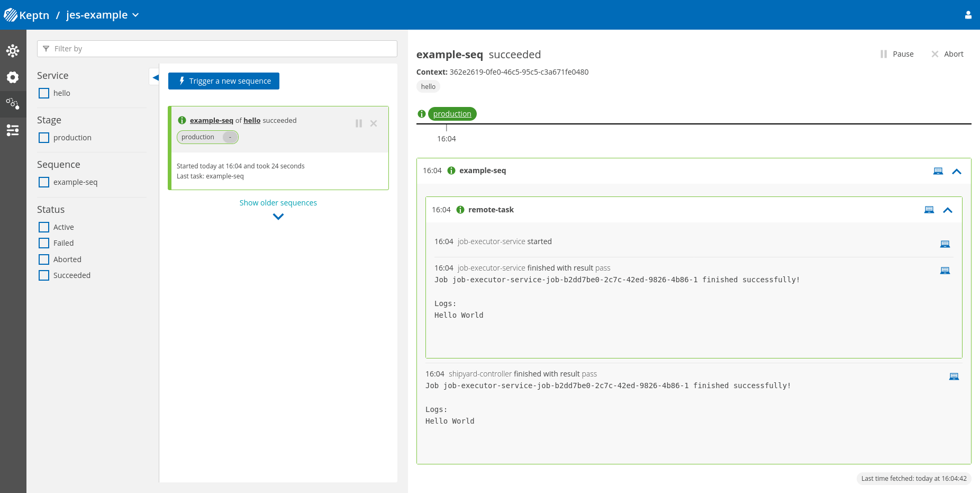
Task: Enable the Succeeded status filter
Action: coord(44,275)
